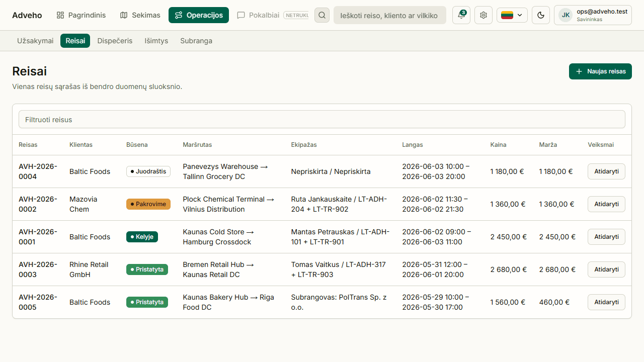Click trip number AVH-2026-0003

click(x=38, y=269)
